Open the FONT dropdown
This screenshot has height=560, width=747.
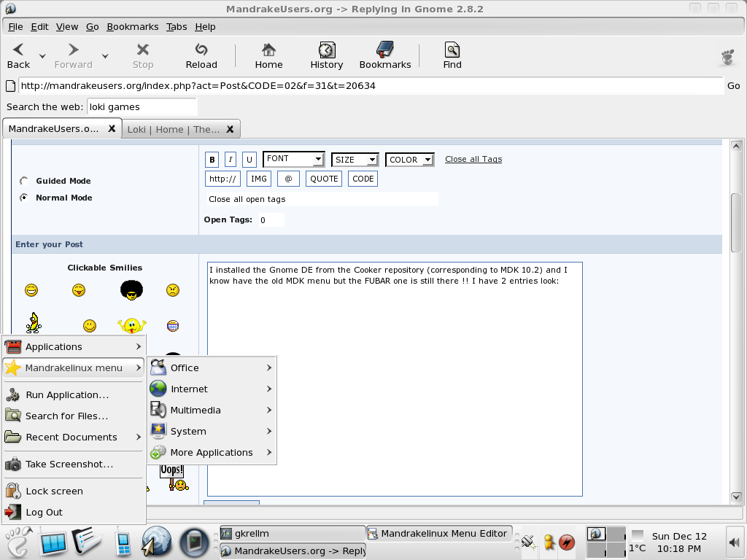point(294,159)
